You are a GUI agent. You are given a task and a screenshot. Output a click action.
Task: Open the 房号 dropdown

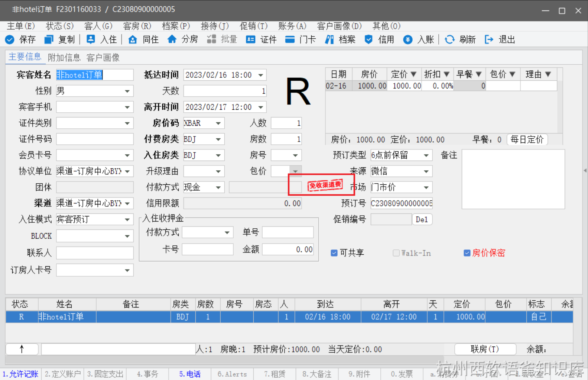click(295, 155)
